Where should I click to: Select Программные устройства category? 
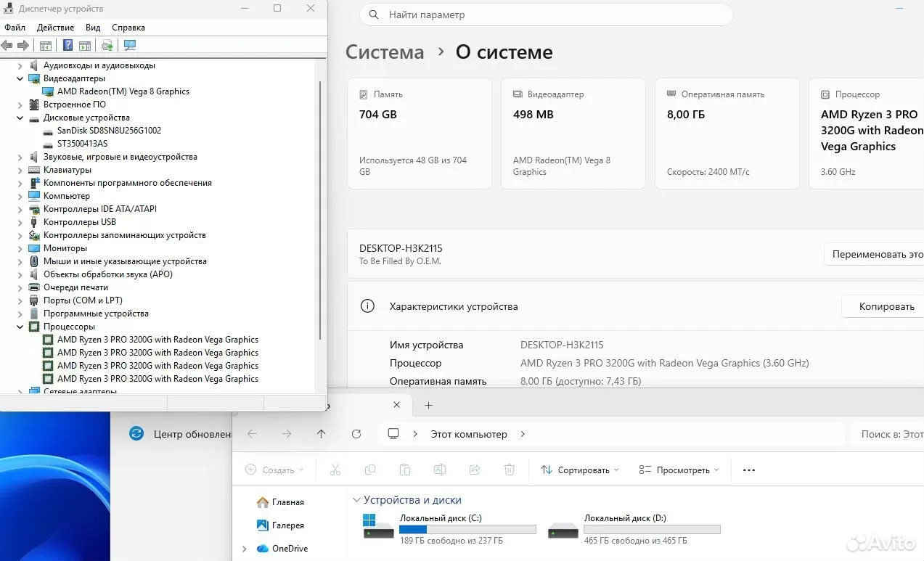(x=96, y=314)
